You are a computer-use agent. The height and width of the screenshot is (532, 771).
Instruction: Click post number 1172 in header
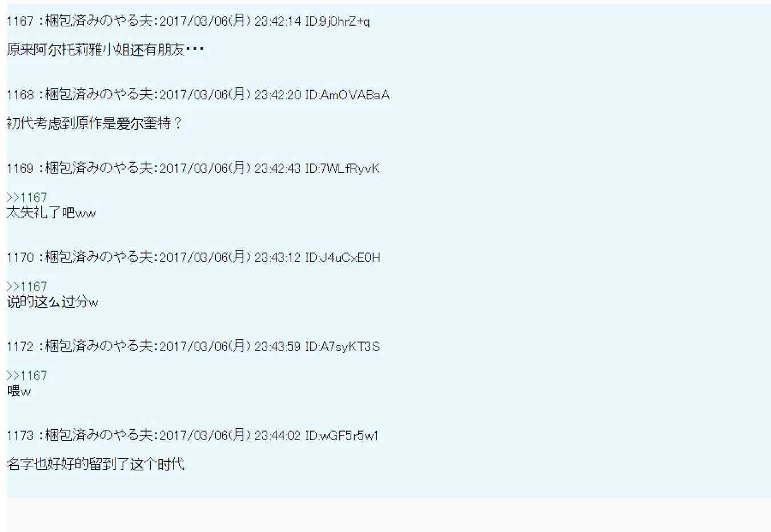[x=20, y=347]
